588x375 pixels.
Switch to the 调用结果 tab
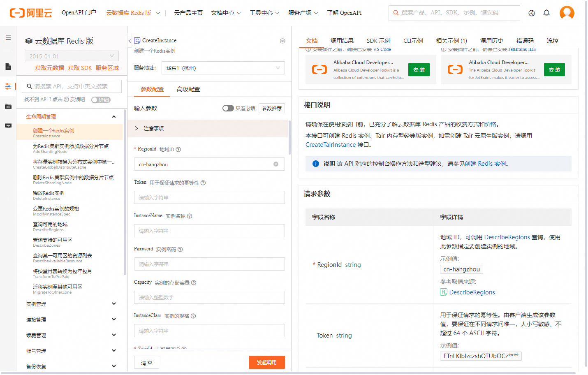342,41
